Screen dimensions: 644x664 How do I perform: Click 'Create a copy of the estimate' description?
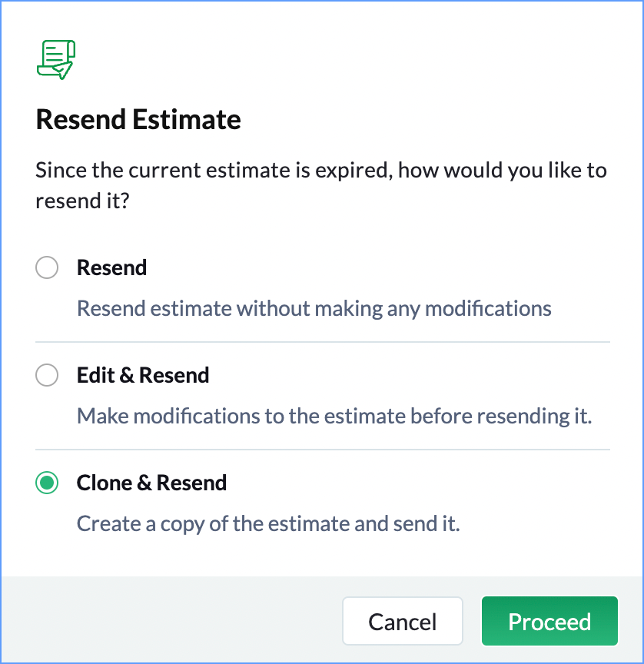click(268, 524)
